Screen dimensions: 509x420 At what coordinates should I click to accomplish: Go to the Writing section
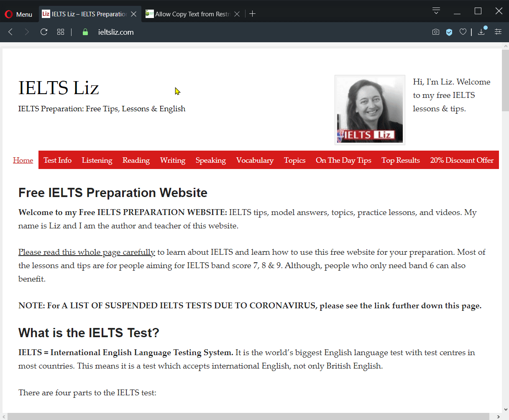[173, 160]
